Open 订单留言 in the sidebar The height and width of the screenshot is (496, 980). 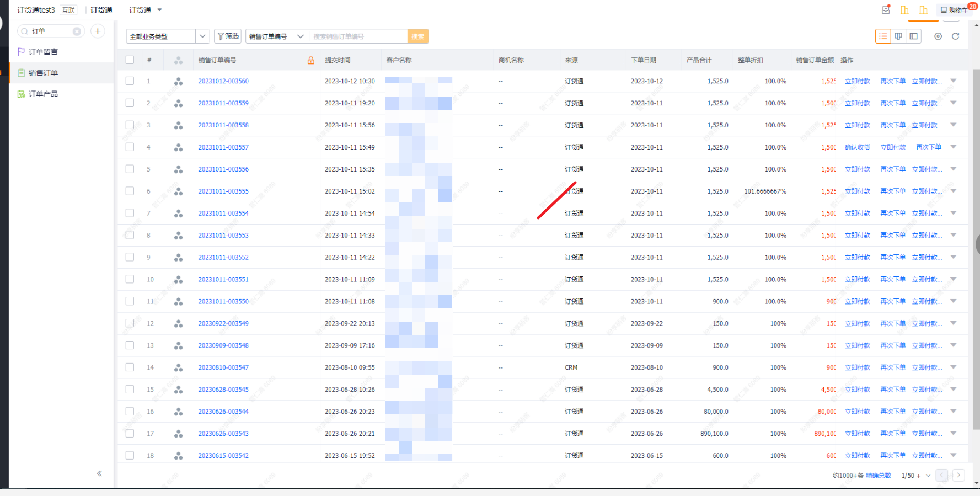[43, 52]
